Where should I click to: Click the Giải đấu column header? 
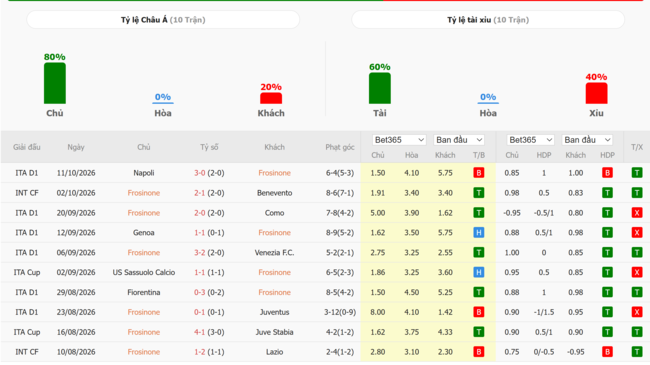[x=27, y=147]
